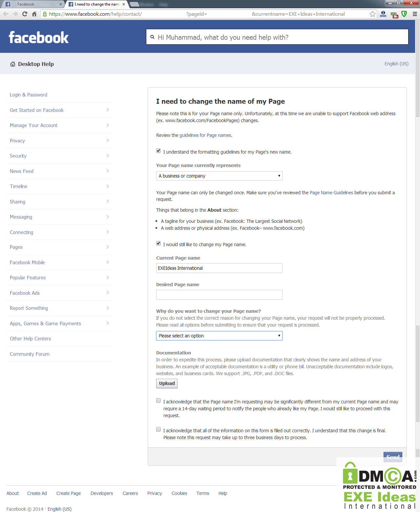Image resolution: width=420 pixels, height=512 pixels.
Task: Expand the Security help section
Action: click(x=60, y=156)
